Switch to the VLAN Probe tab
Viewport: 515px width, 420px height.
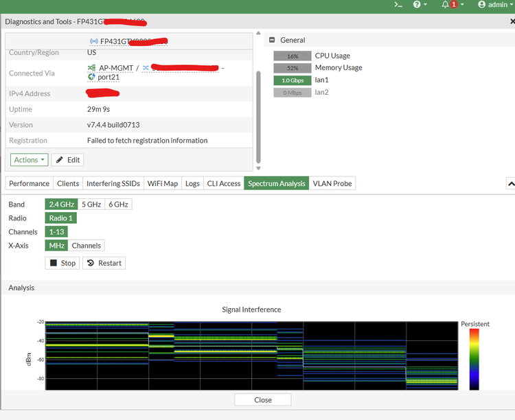click(332, 184)
